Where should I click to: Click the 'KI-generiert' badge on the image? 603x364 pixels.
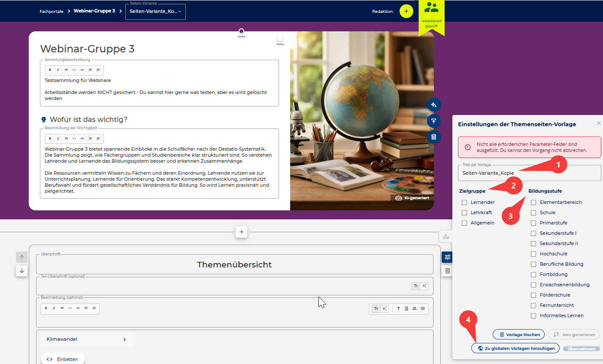point(412,198)
